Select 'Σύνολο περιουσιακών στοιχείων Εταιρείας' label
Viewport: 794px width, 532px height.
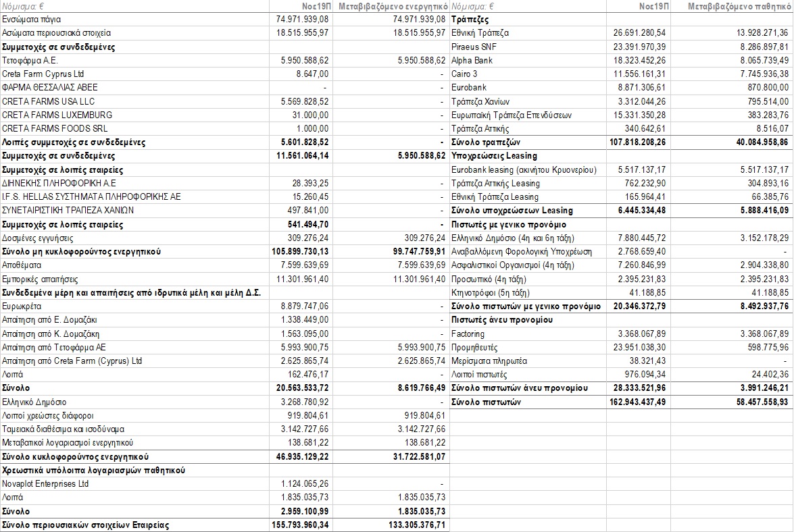[x=86, y=525]
